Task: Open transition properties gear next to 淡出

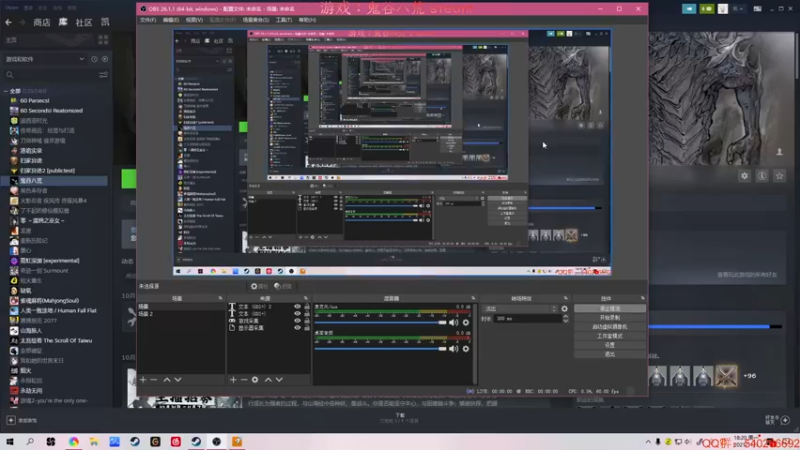Action: 564,309
